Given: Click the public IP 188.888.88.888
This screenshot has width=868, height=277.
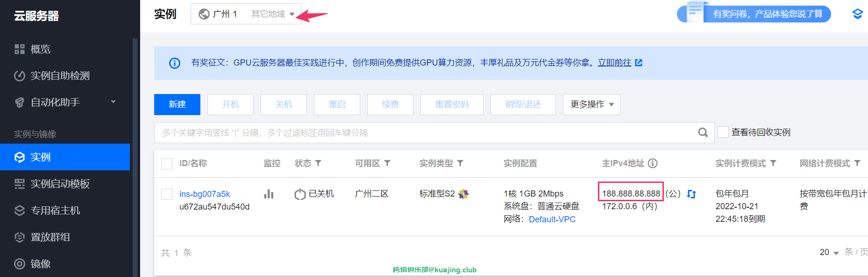Looking at the screenshot, I should [631, 194].
